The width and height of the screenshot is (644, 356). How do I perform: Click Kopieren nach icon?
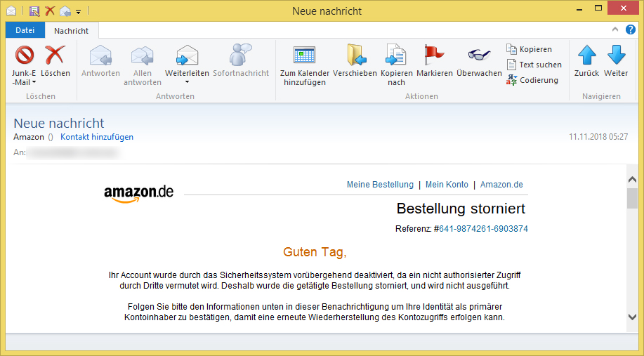pos(396,55)
